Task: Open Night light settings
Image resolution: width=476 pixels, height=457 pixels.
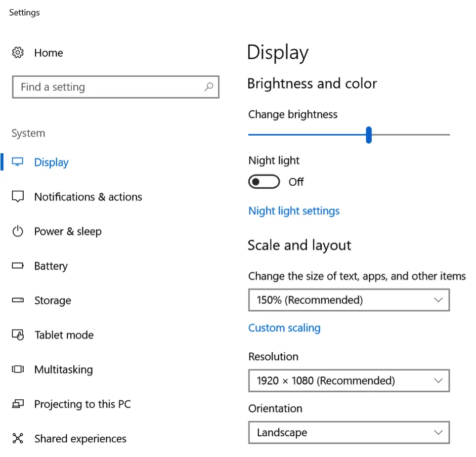Action: [x=294, y=211]
